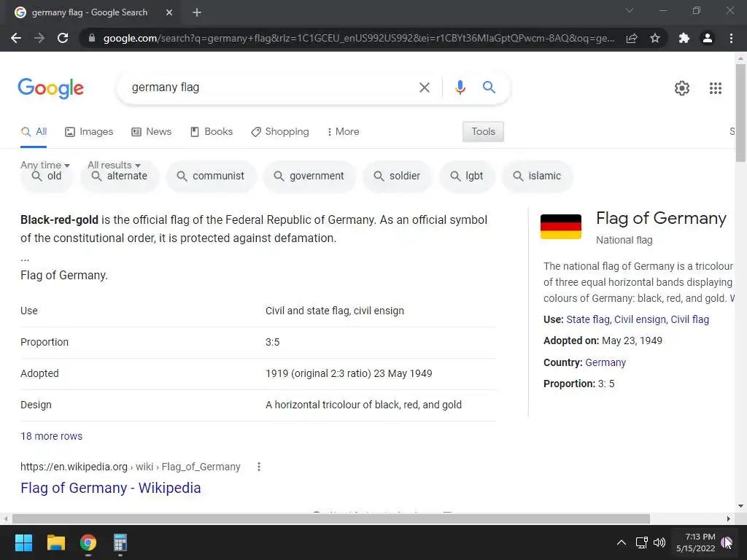Click the Germany flag thumbnail image
This screenshot has height=560, width=747.
(x=561, y=227)
